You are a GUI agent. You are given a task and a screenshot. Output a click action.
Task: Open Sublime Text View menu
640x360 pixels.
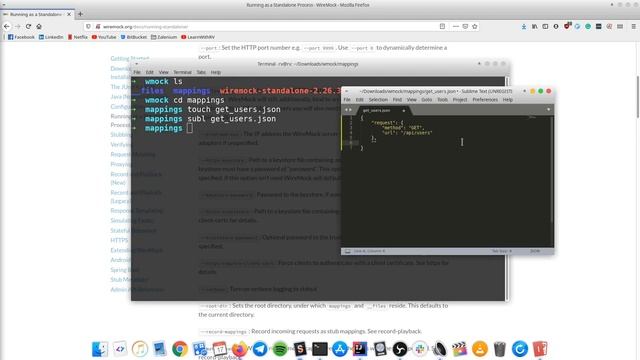(411, 100)
